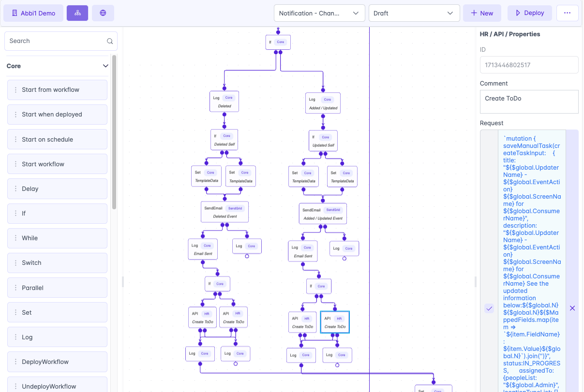Open Abbi1 Demo organization button
The image size is (584, 392).
(33, 13)
